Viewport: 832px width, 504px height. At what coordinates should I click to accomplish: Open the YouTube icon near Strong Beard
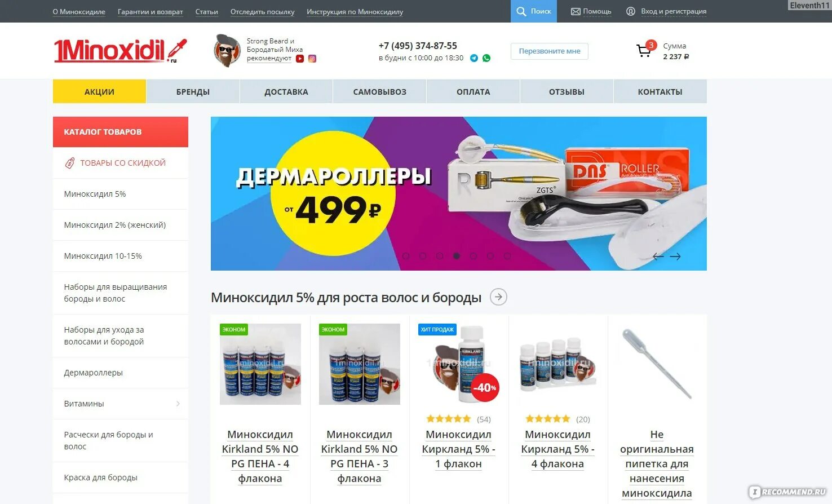tap(300, 59)
